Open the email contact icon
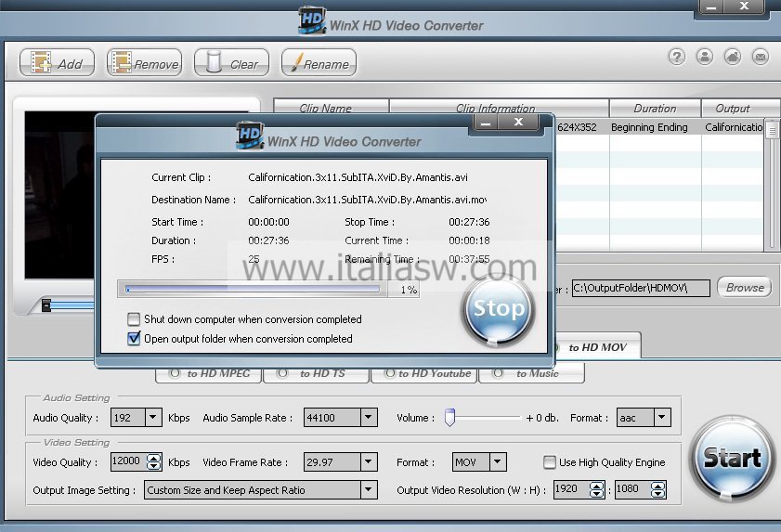 (x=760, y=57)
